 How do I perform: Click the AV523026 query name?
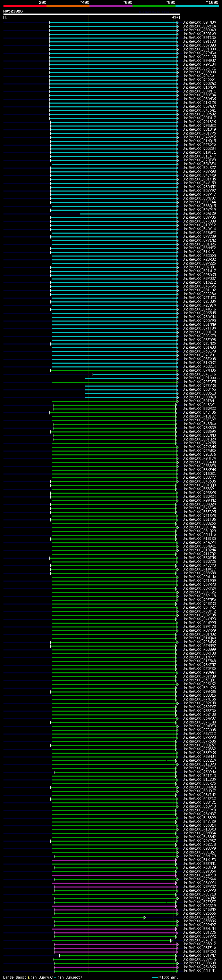click(13, 11)
